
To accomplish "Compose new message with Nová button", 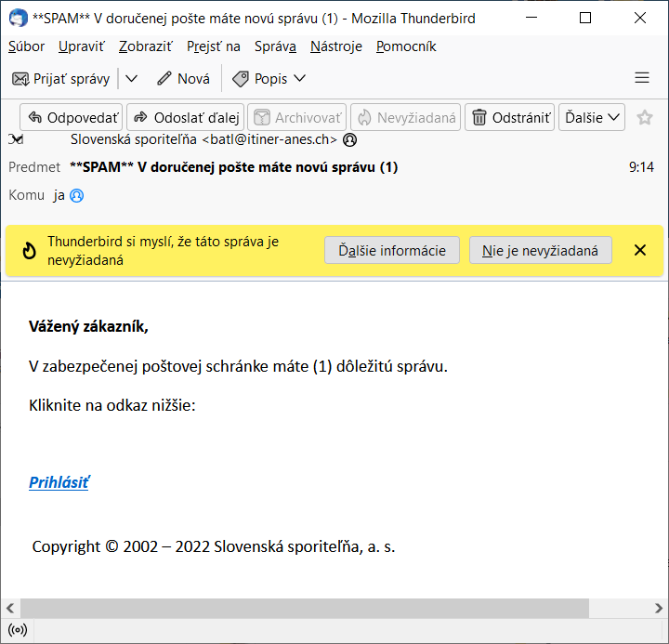I will point(183,79).
